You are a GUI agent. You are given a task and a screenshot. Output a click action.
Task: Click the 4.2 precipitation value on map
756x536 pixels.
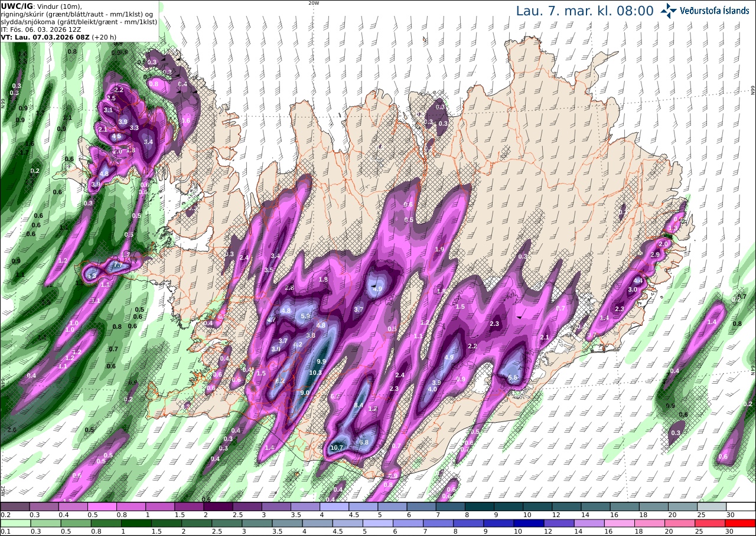(x=298, y=345)
